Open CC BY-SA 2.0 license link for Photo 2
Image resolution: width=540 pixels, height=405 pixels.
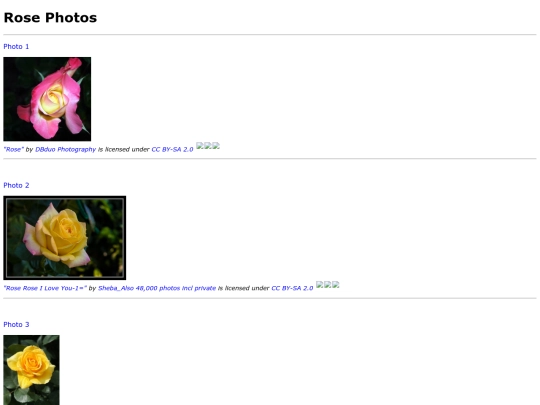click(x=292, y=288)
